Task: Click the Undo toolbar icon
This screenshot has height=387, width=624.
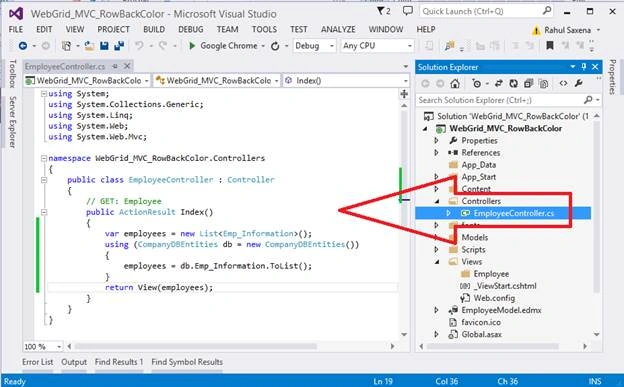Action: [x=139, y=46]
